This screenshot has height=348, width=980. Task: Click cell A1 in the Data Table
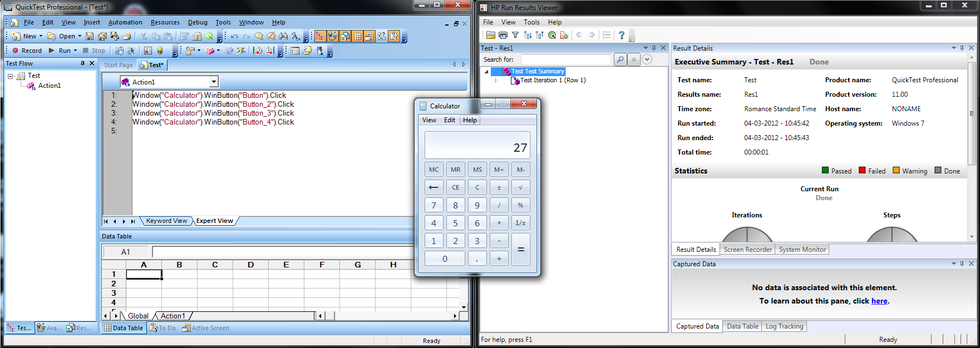(x=144, y=274)
